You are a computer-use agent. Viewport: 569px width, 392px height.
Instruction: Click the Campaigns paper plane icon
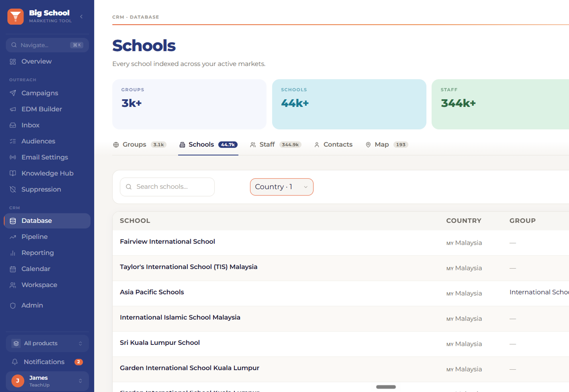(13, 93)
